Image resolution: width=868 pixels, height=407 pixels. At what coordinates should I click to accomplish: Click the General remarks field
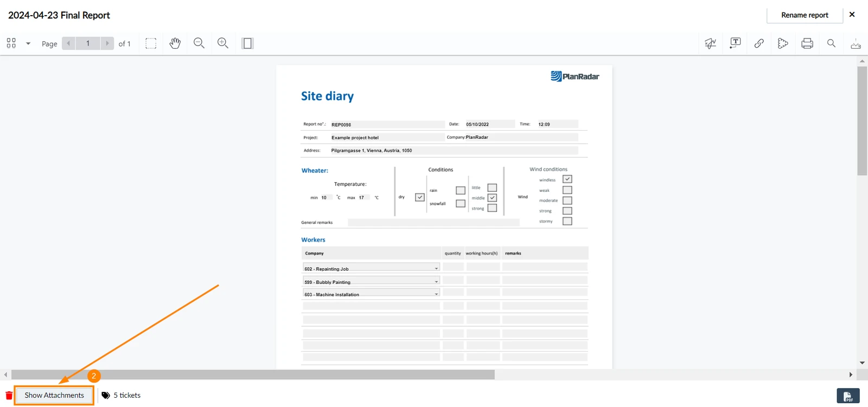pos(433,222)
